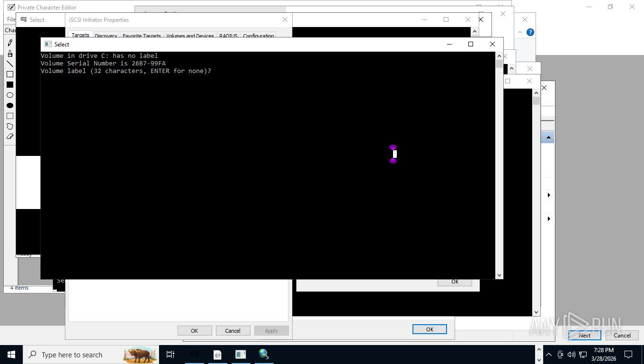Select the Pencil tool in Private Character Editor
Screen dimensions: 644x364
click(10, 43)
